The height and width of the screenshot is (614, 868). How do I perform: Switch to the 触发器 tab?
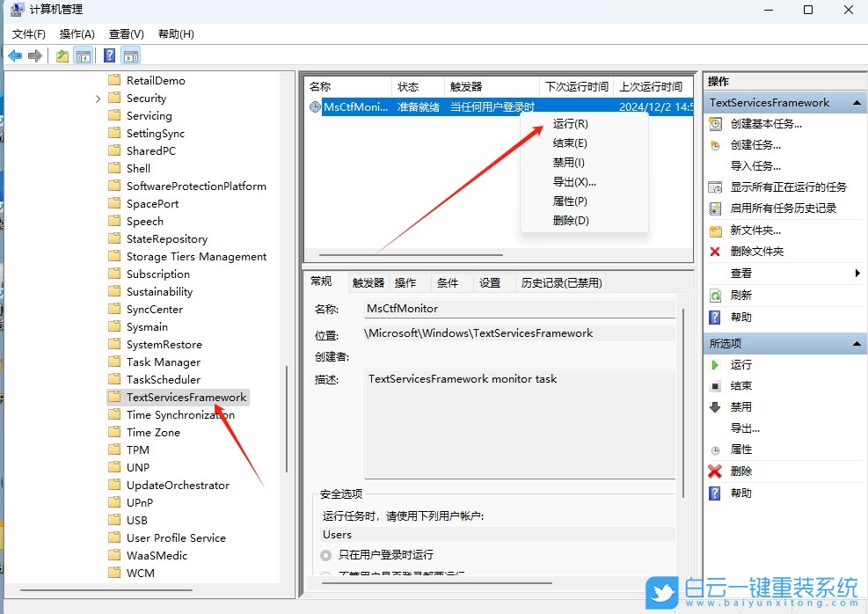point(368,282)
